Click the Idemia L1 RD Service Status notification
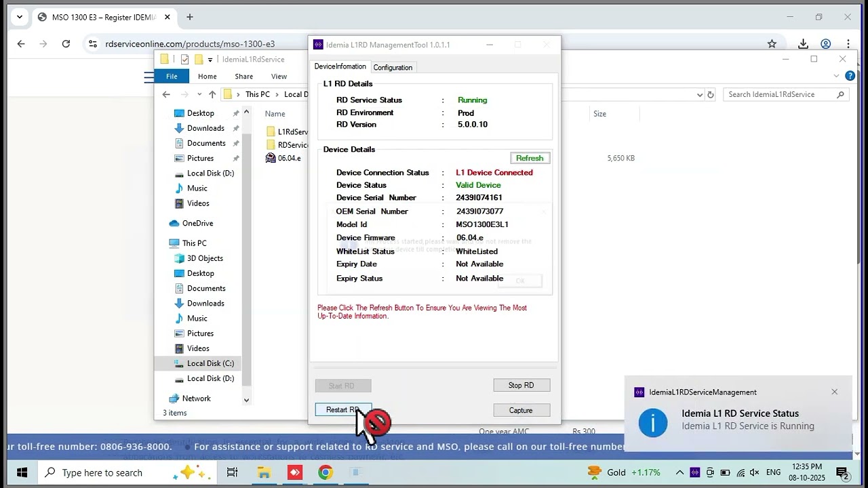Image resolution: width=868 pixels, height=488 pixels. tap(737, 414)
